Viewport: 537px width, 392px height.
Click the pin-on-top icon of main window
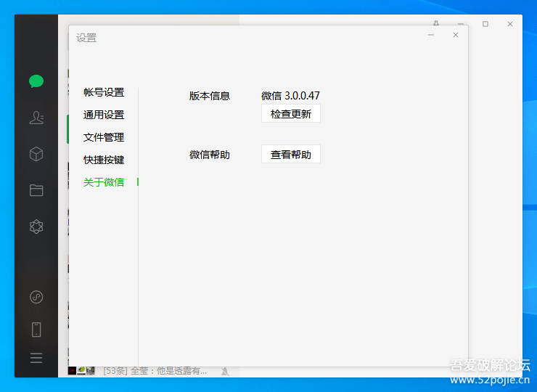click(436, 24)
